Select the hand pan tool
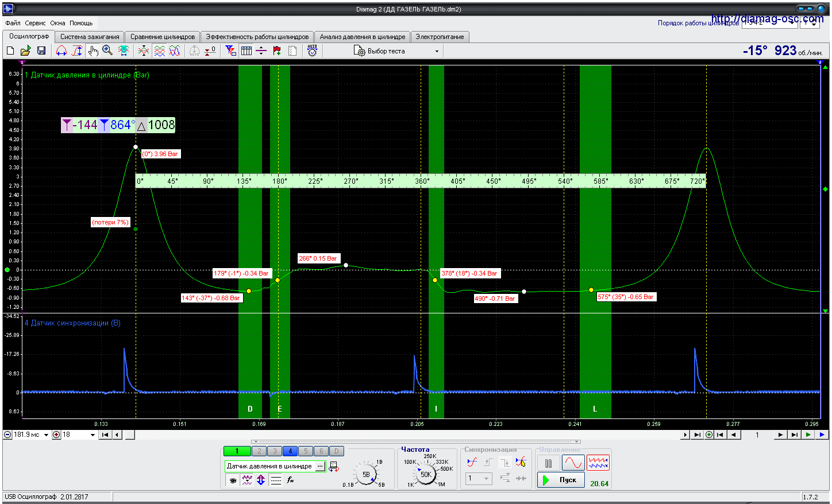832x504 pixels. [x=93, y=51]
